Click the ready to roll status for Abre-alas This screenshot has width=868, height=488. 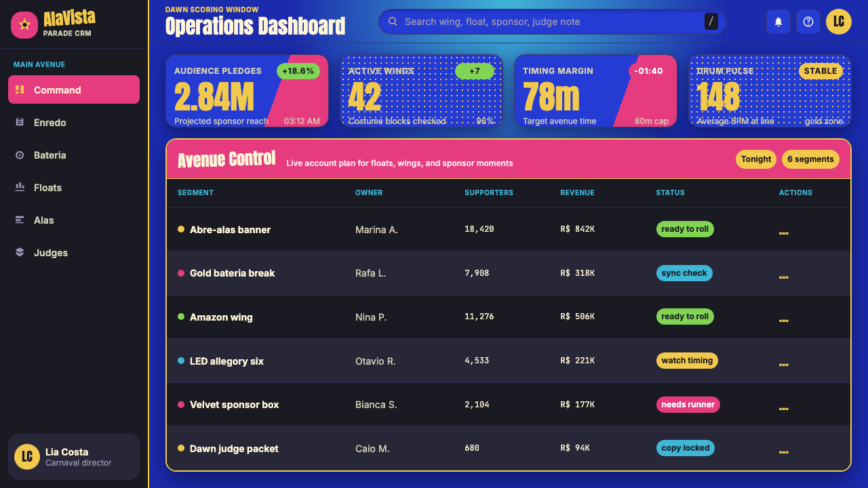pos(685,229)
